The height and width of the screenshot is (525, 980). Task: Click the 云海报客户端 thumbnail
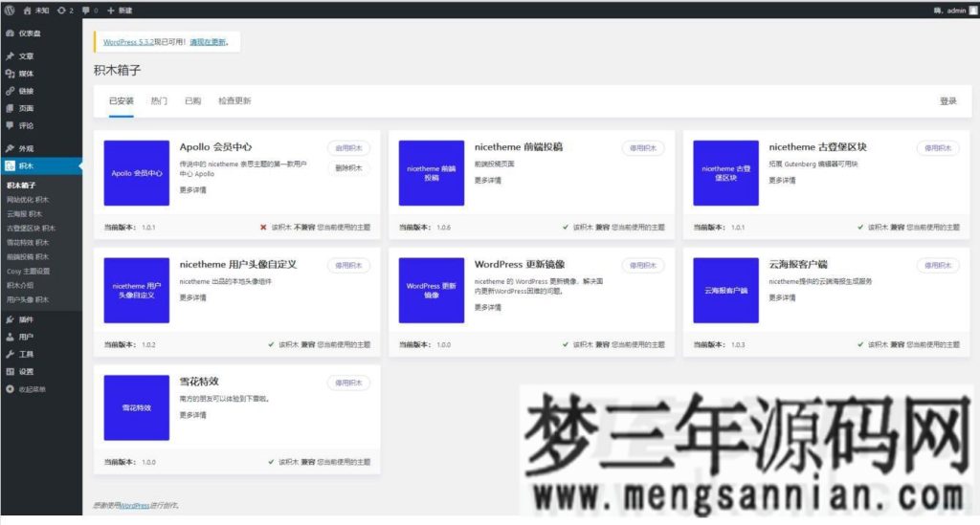point(725,291)
